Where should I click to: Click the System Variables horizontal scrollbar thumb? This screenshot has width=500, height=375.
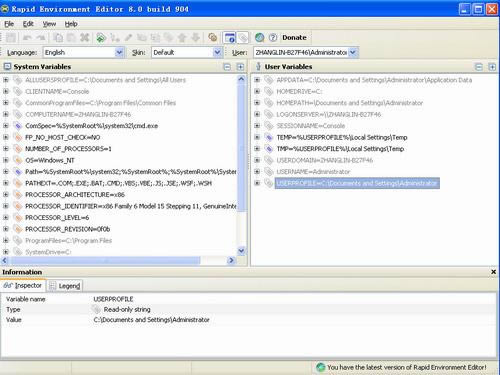[x=106, y=260]
